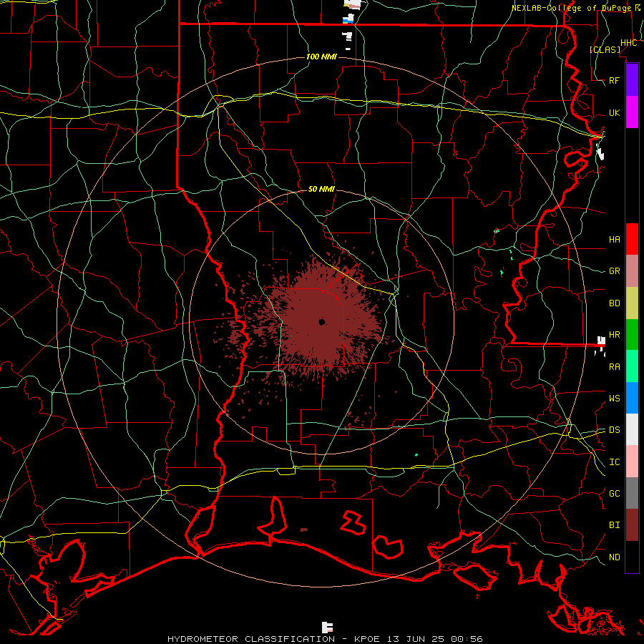Click the black radar site dot at center
Screen dimensions: 644x644
pyautogui.click(x=322, y=322)
